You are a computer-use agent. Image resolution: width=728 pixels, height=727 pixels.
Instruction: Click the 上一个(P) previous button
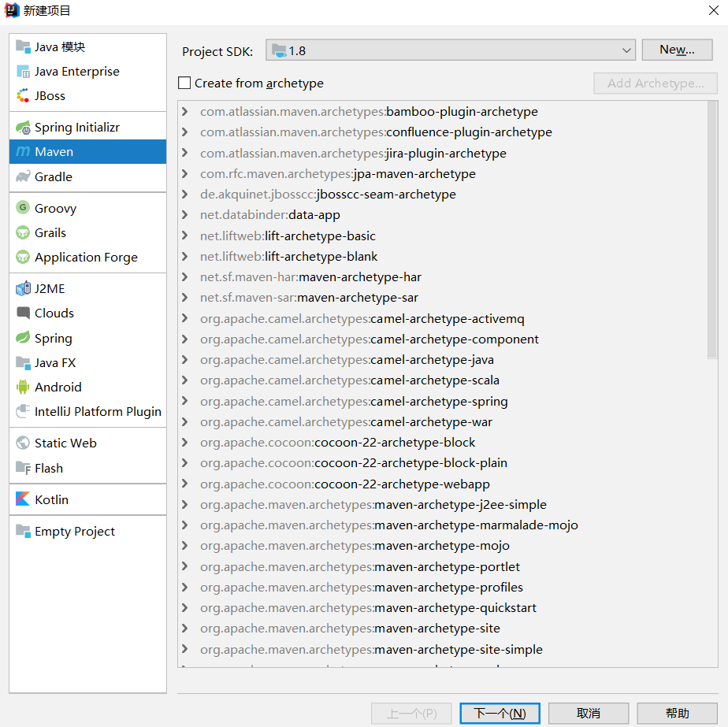[411, 713]
